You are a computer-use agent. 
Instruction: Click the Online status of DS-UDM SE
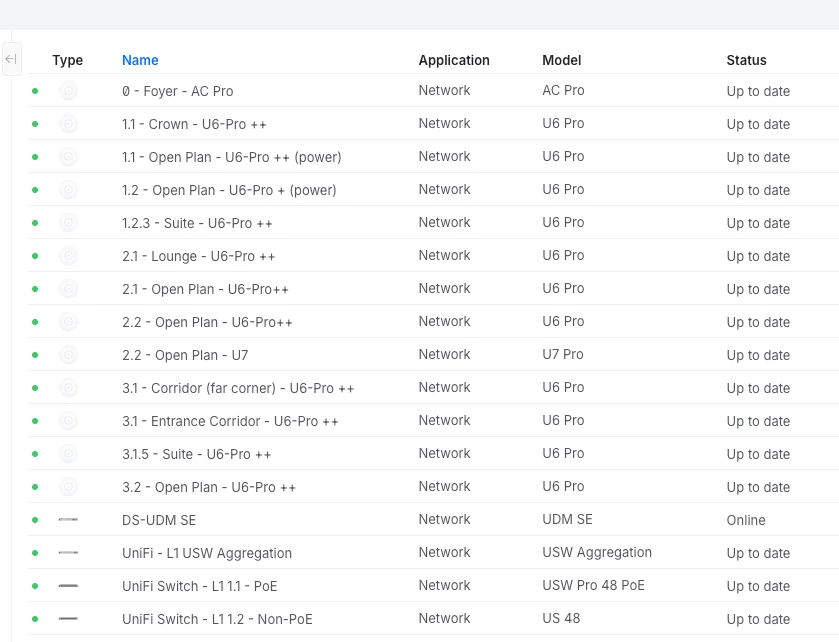tap(746, 520)
